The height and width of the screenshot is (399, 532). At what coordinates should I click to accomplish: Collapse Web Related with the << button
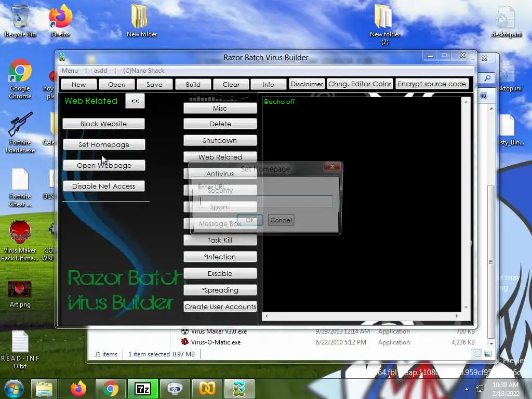[x=135, y=101]
